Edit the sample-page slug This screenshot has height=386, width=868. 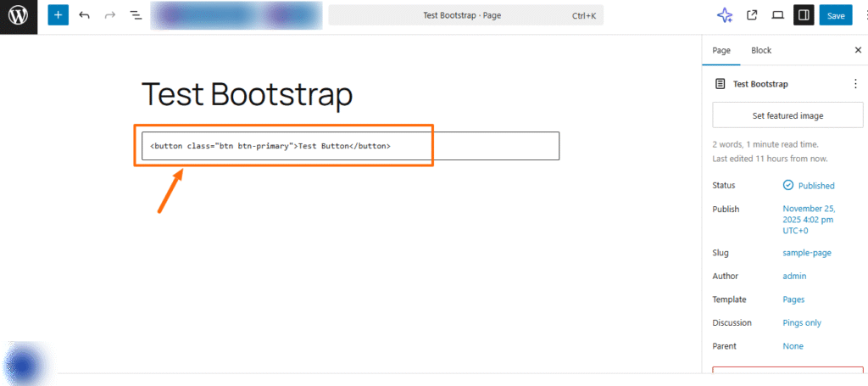pos(807,253)
